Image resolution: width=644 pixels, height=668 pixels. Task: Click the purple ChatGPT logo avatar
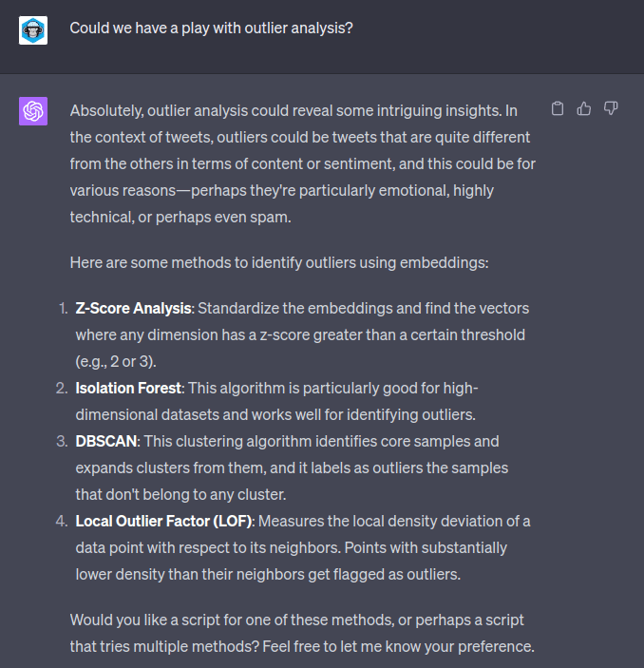tap(33, 111)
